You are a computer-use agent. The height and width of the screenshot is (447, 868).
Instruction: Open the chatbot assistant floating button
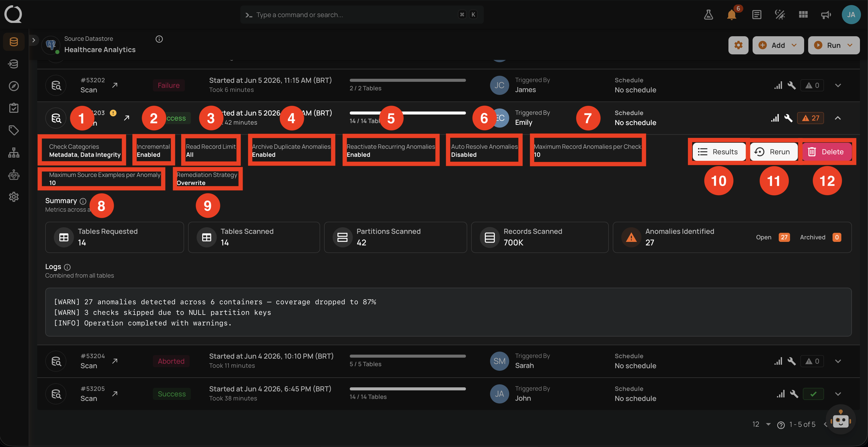tap(840, 420)
